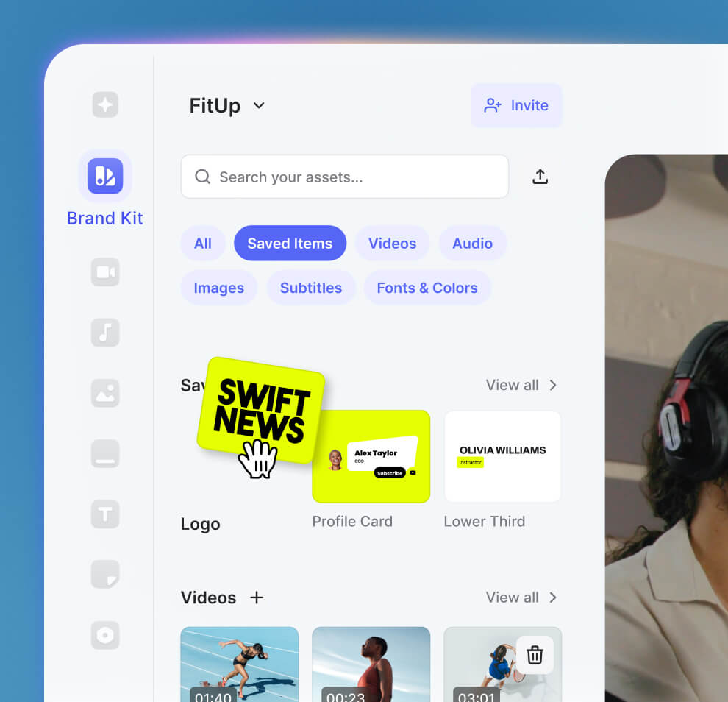Open the music note audio sidebar icon

(x=105, y=333)
